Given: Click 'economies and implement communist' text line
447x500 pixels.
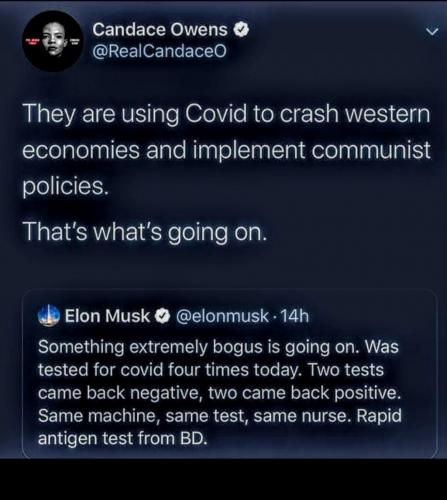Looking at the screenshot, I should (226, 150).
